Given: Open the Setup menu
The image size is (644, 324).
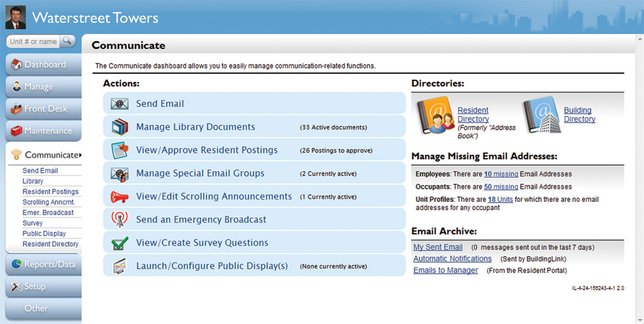Looking at the screenshot, I should (x=43, y=286).
